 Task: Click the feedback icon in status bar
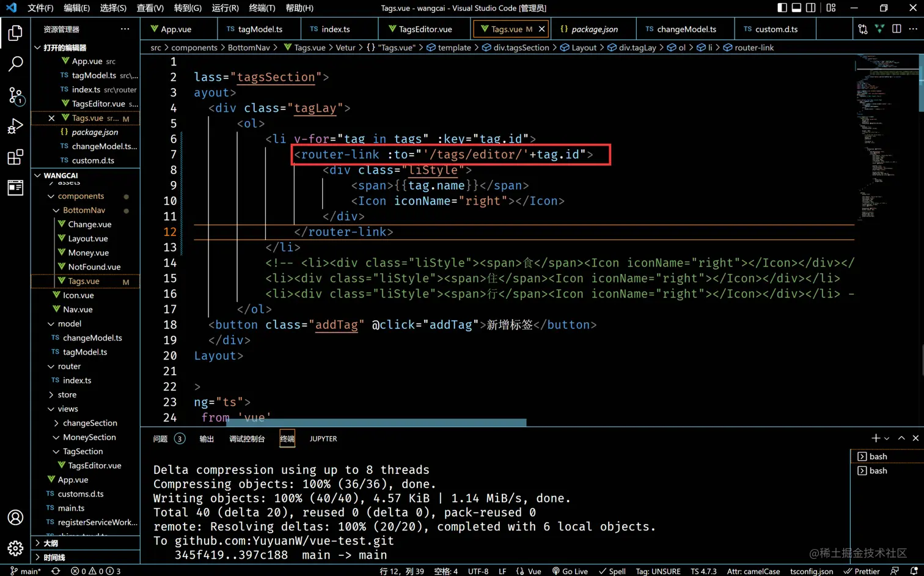coord(895,571)
